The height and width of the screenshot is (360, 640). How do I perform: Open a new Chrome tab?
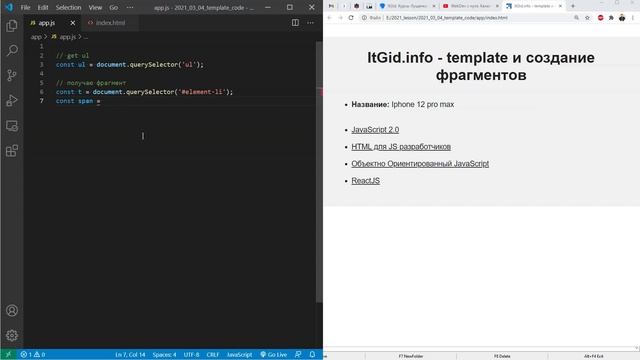(x=573, y=6)
